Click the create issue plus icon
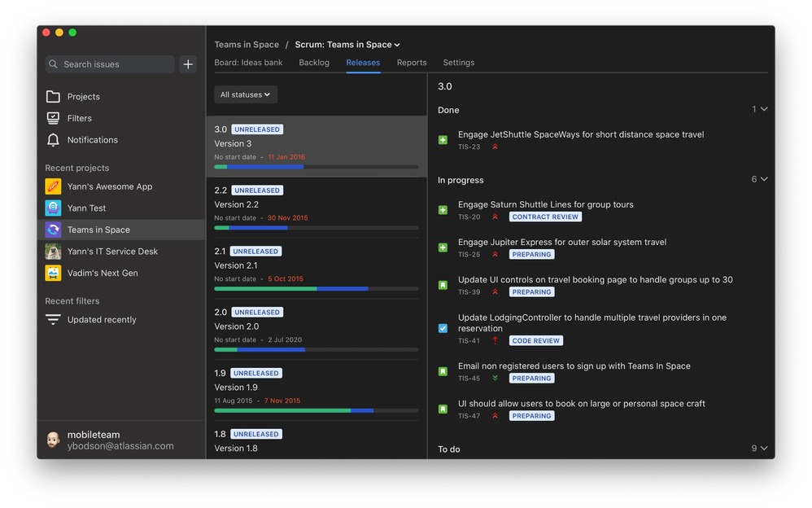Screen dimensions: 812x508 coord(188,63)
